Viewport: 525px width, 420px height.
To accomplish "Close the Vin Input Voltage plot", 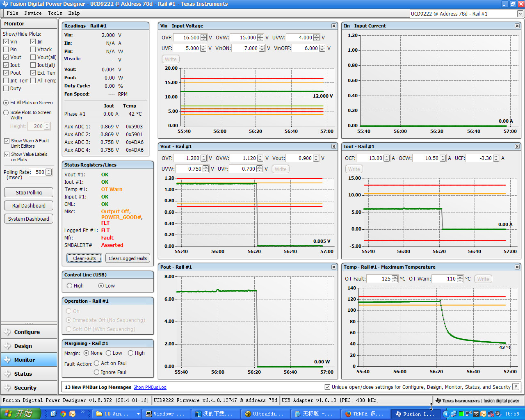I will click(x=334, y=26).
